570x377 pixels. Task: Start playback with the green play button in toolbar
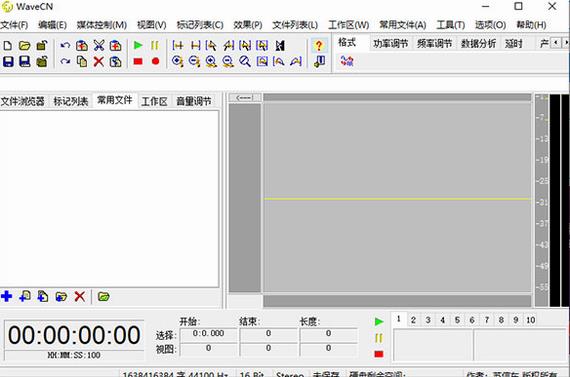[x=138, y=45]
